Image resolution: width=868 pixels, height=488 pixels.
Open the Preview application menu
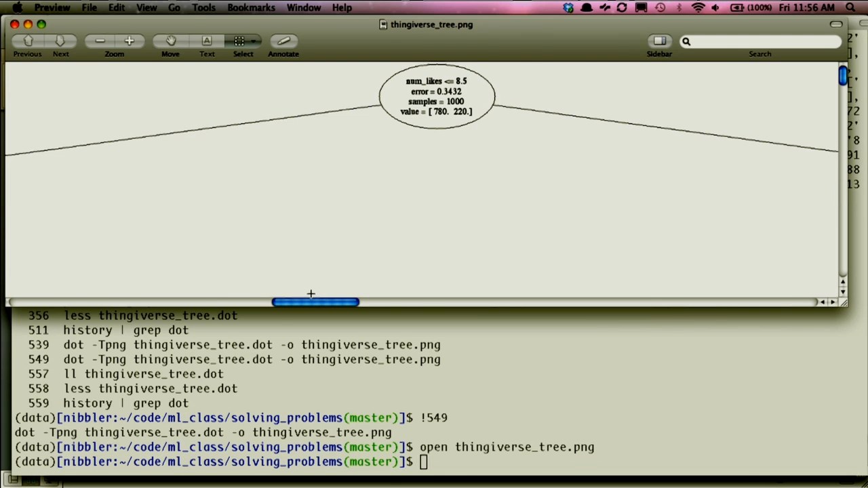point(52,7)
